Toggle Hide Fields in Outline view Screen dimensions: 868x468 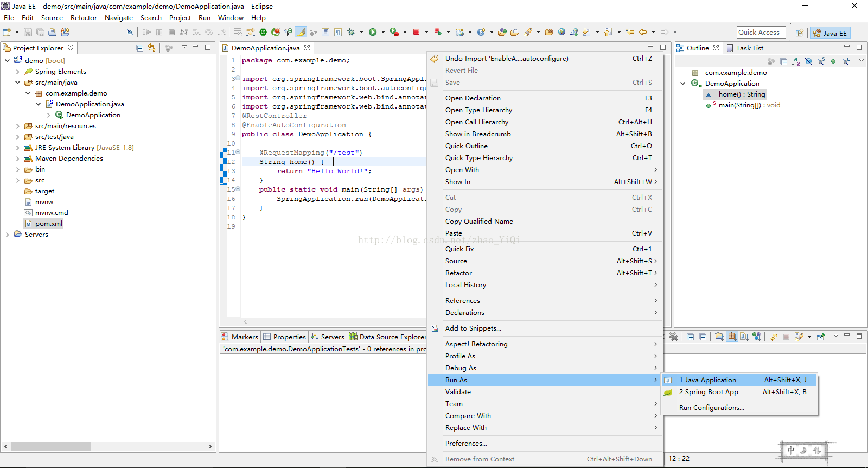click(808, 61)
